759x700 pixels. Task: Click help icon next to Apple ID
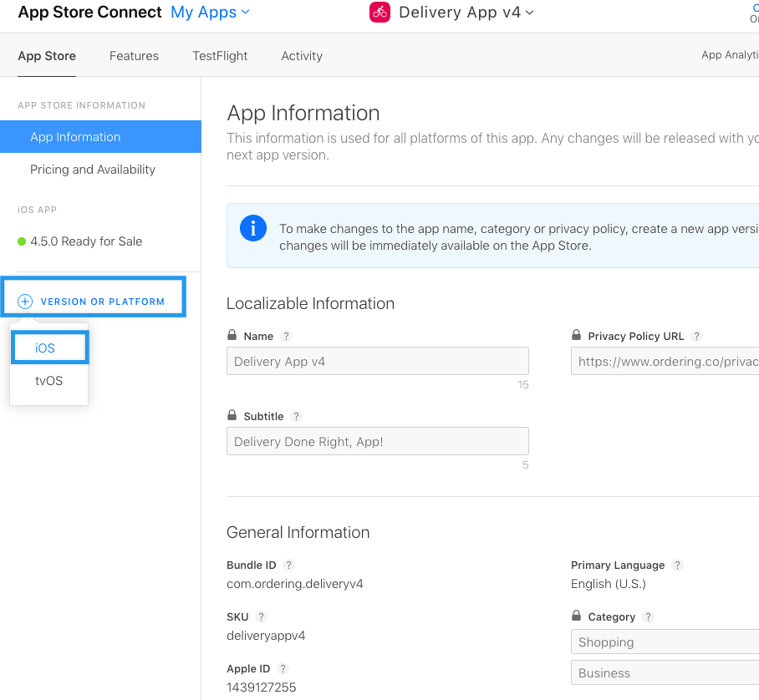283,669
